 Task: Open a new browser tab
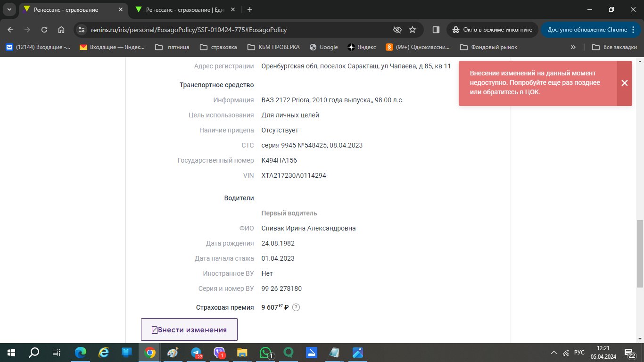250,9
